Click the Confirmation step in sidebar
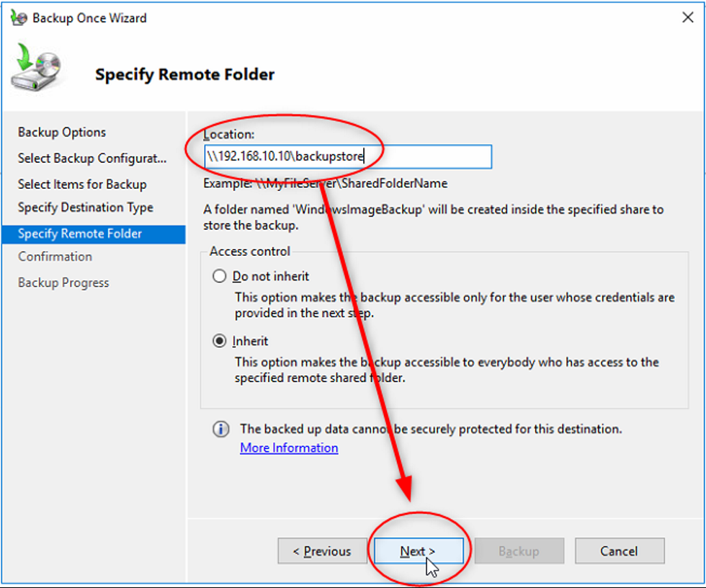Viewport: 706px width, 588px height. (x=55, y=257)
